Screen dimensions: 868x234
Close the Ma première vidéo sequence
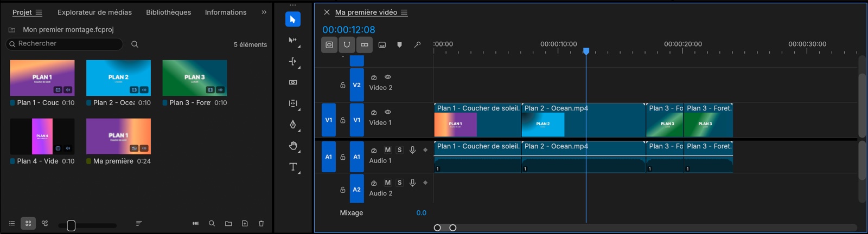click(x=327, y=12)
